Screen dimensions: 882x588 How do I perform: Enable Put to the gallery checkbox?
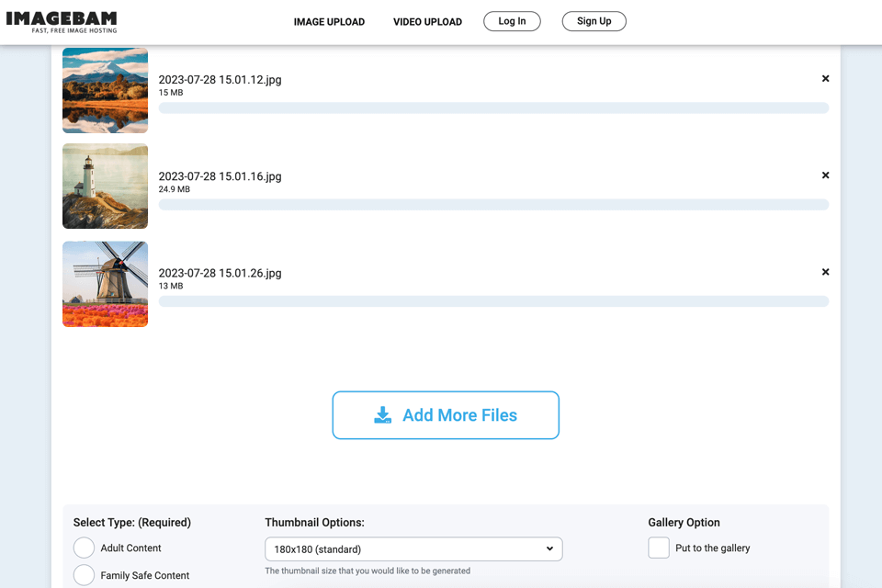tap(659, 548)
